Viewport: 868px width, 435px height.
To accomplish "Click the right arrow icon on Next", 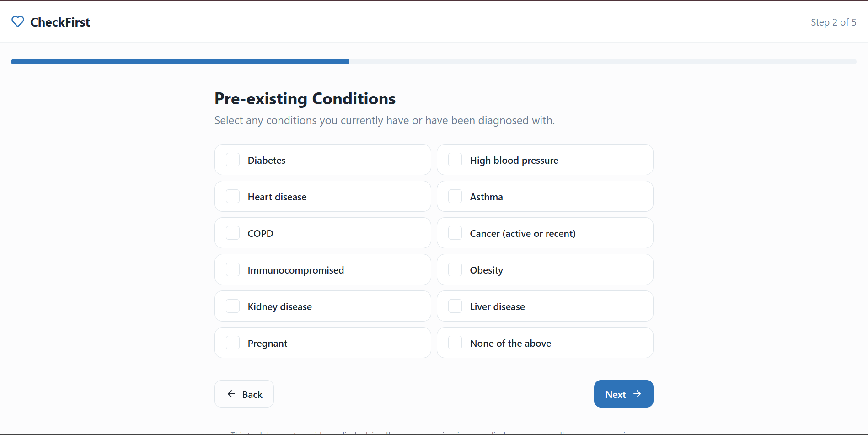I will (637, 394).
